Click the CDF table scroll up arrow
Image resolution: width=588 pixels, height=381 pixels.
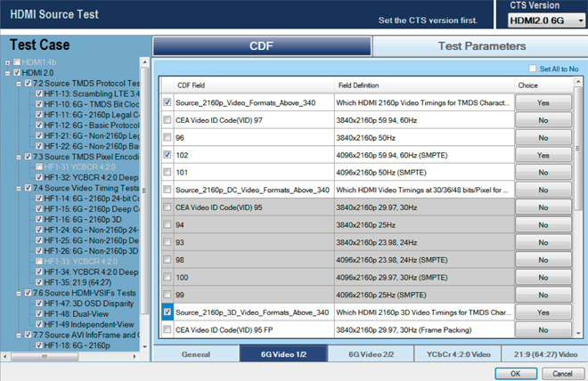pyautogui.click(x=578, y=82)
